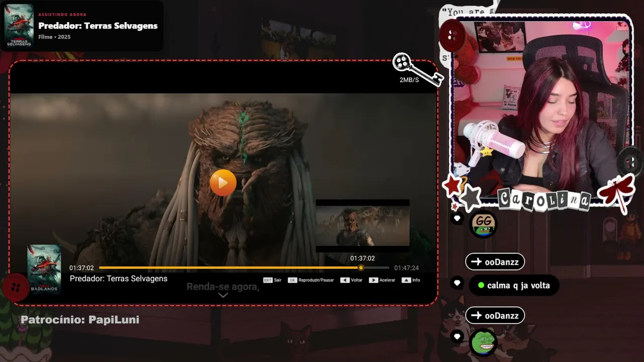644x362 pixels.
Task: Click the 'Patrocínio: PapiLuni' sponsor text
Action: click(x=80, y=320)
